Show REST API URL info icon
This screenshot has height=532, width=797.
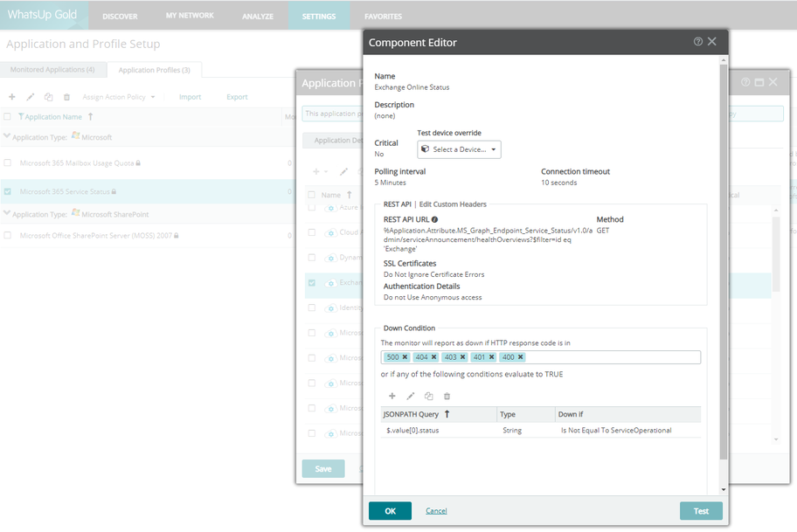434,219
